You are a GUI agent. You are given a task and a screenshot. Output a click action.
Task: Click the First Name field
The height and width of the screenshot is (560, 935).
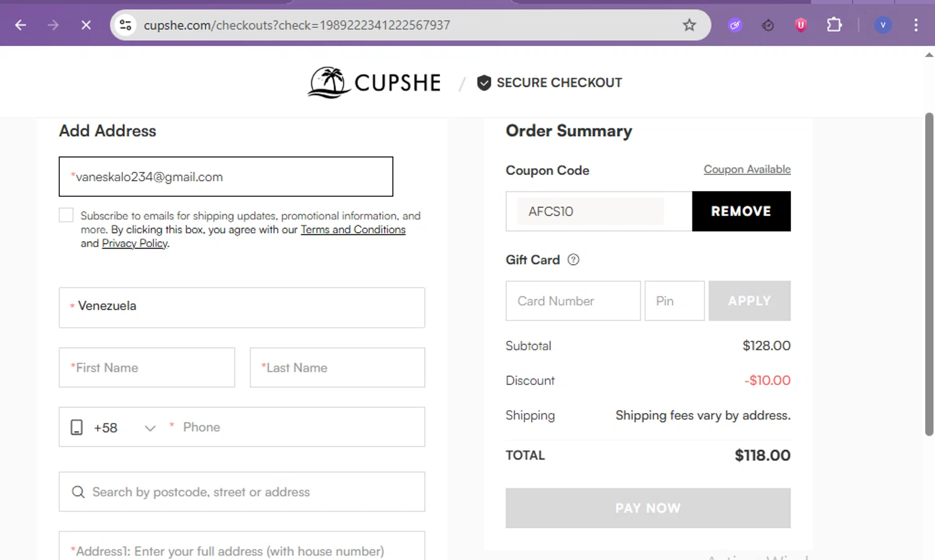[x=147, y=368]
